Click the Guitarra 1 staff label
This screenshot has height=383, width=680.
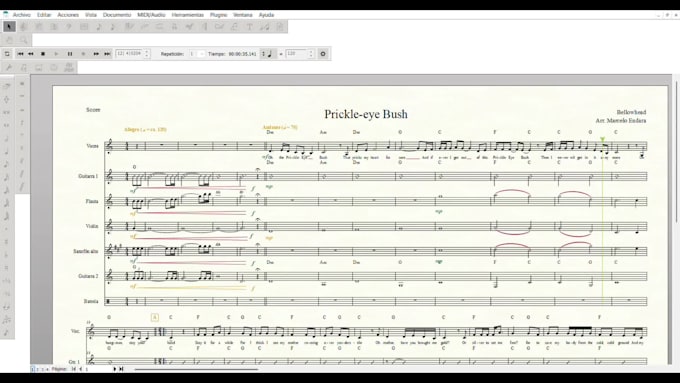pyautogui.click(x=88, y=176)
